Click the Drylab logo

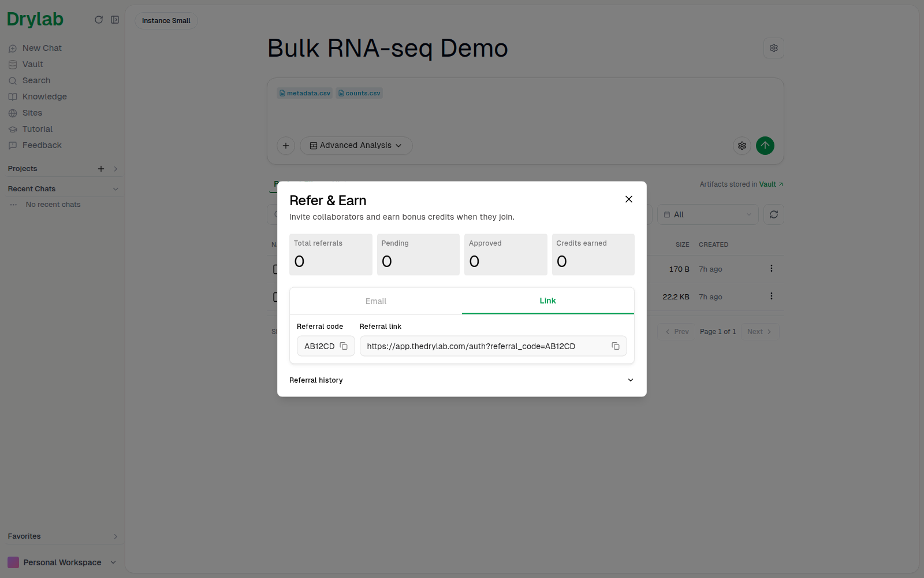(35, 20)
